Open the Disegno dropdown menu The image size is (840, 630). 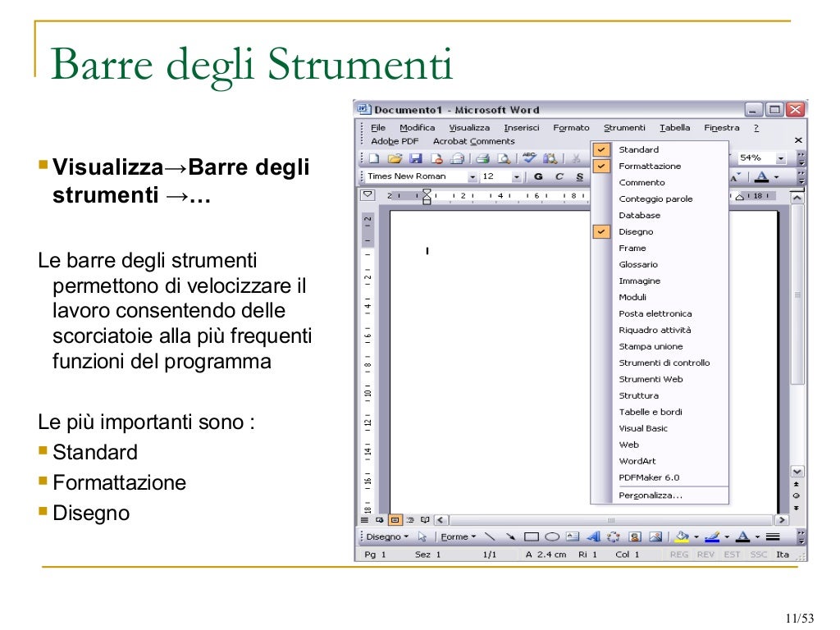387,536
